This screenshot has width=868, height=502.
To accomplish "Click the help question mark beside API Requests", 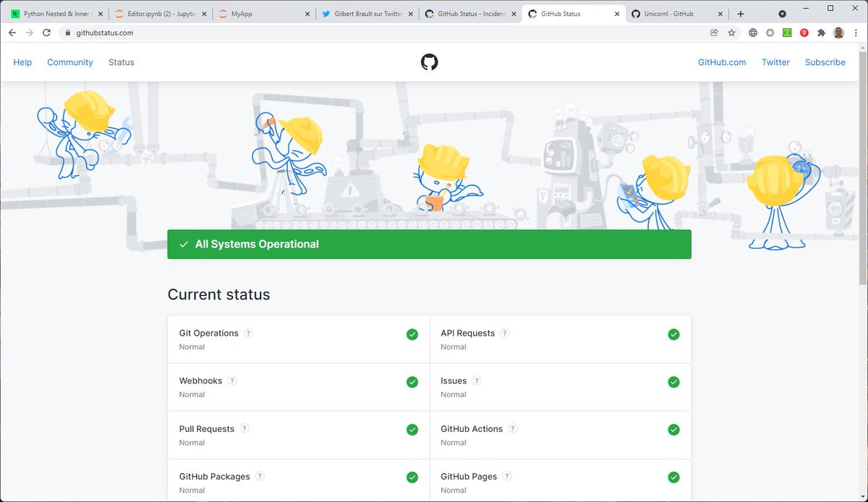I will [505, 333].
